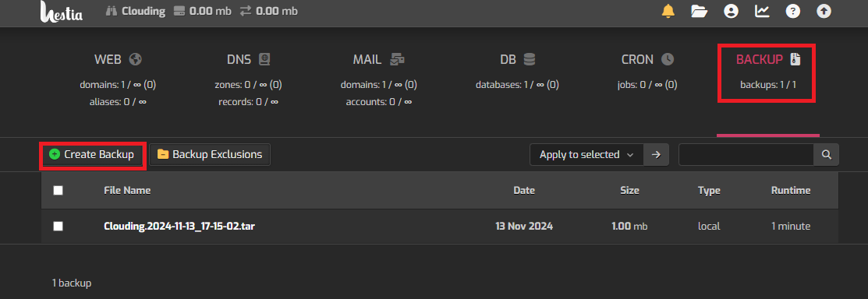The image size is (868, 299).
Task: Open the file manager folder icon
Action: click(700, 11)
